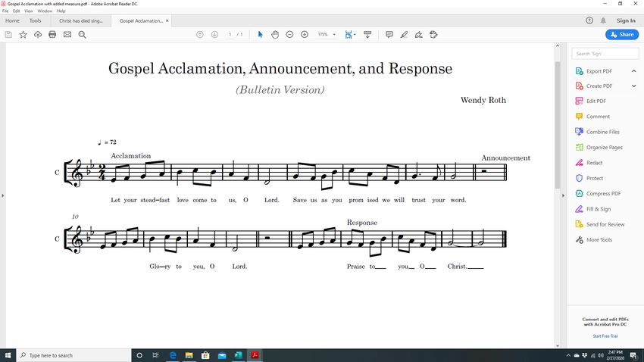Activate the Hand pan tool
Screen dimensions: 644x362
275,35
